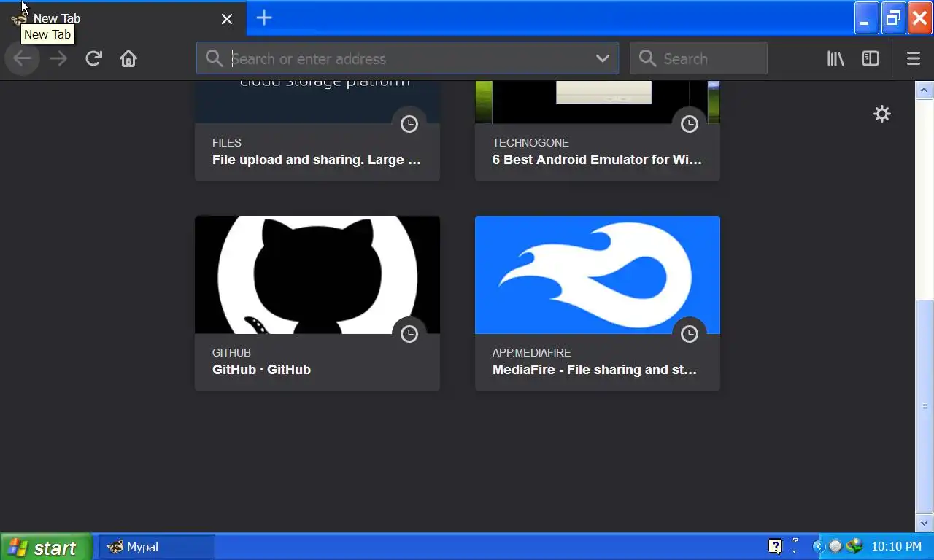Select Mypal in the taskbar
The height and width of the screenshot is (560, 934).
(x=157, y=547)
